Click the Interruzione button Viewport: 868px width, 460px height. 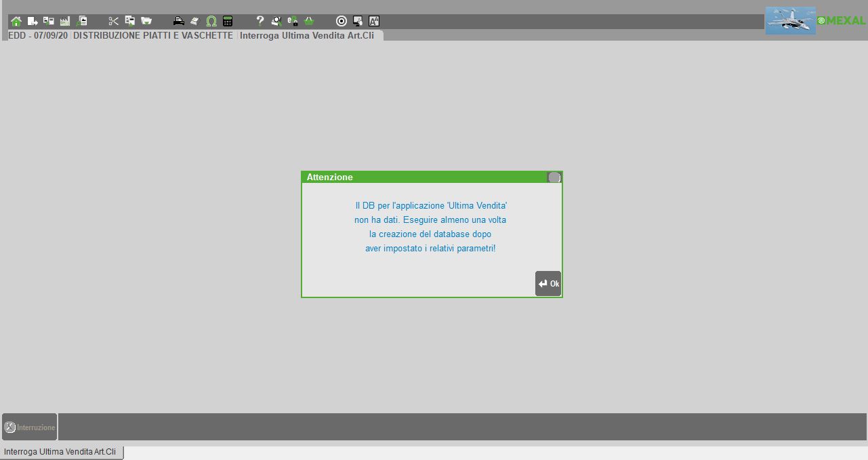30,427
